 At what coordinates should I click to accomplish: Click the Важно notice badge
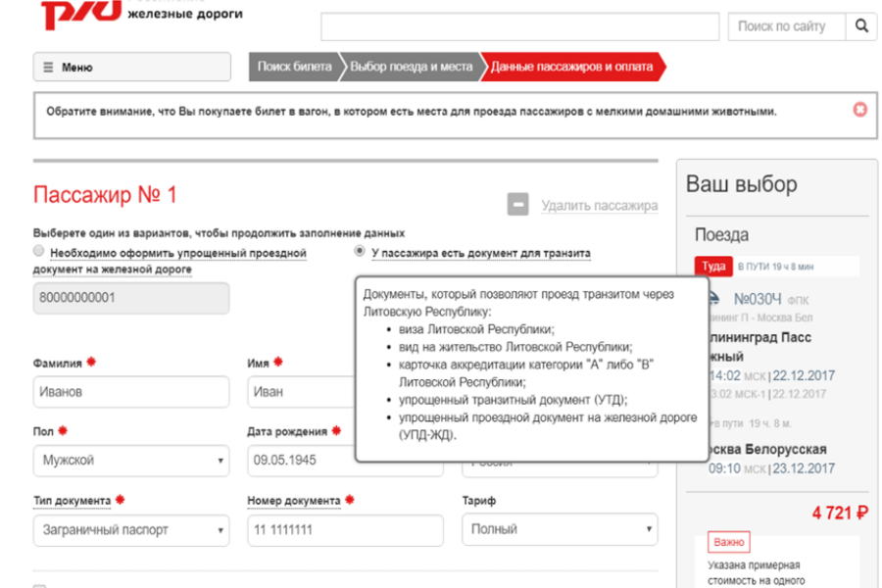tap(728, 542)
